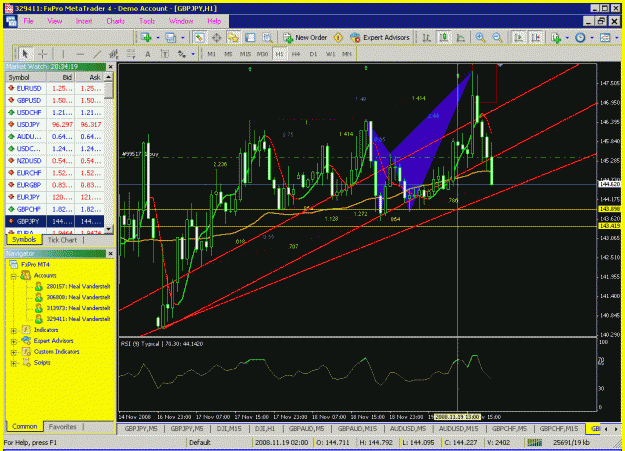This screenshot has width=625, height=451.
Task: Expand the Custom Indicators tree node
Action: pyautogui.click(x=14, y=352)
